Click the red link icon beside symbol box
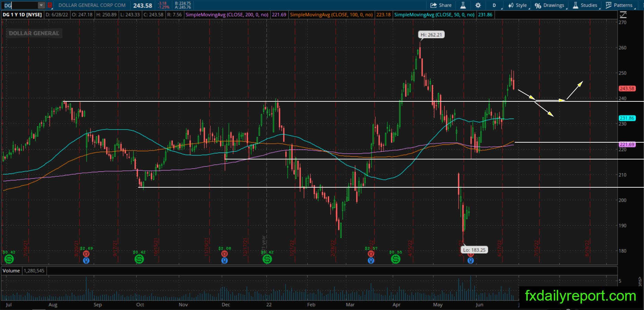The image size is (644, 310). tap(50, 5)
